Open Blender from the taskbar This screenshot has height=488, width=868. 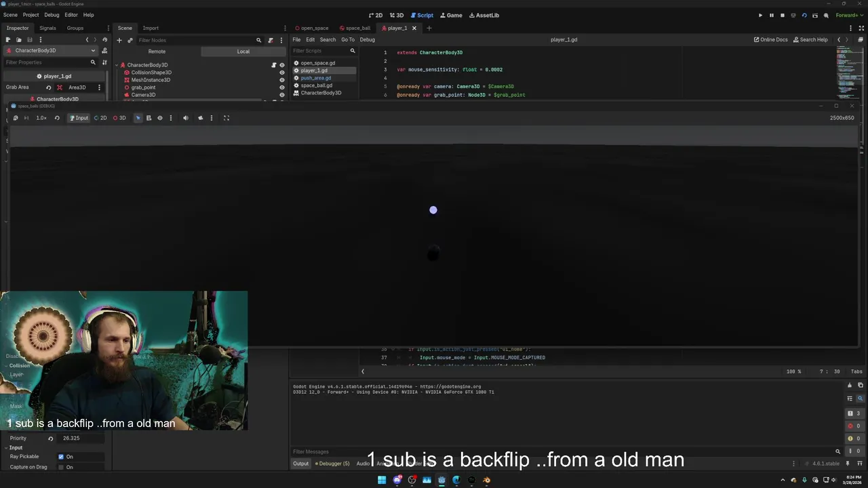(486, 480)
